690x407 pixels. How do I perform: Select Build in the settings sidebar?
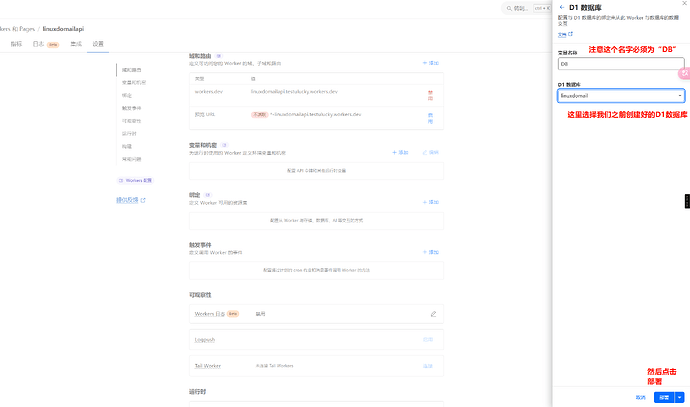point(127,147)
